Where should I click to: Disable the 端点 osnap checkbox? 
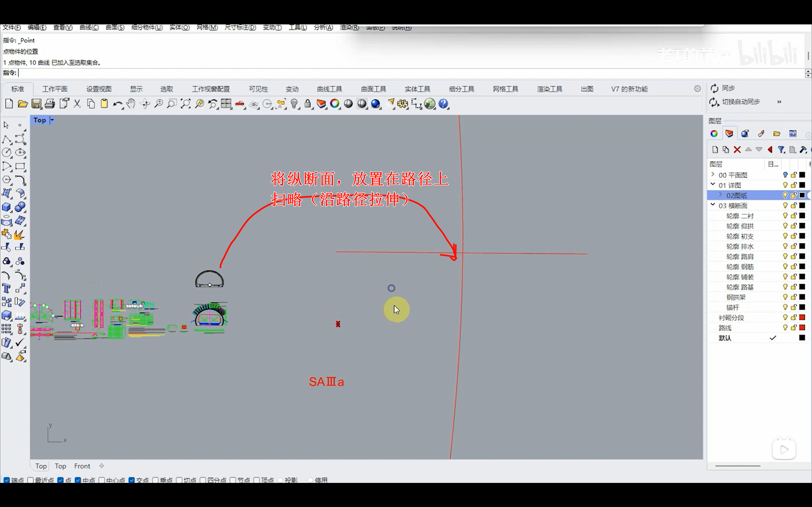click(x=6, y=480)
